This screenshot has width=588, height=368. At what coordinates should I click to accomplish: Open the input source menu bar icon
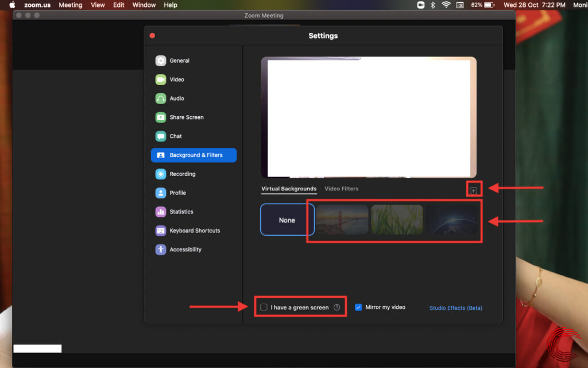coord(460,5)
